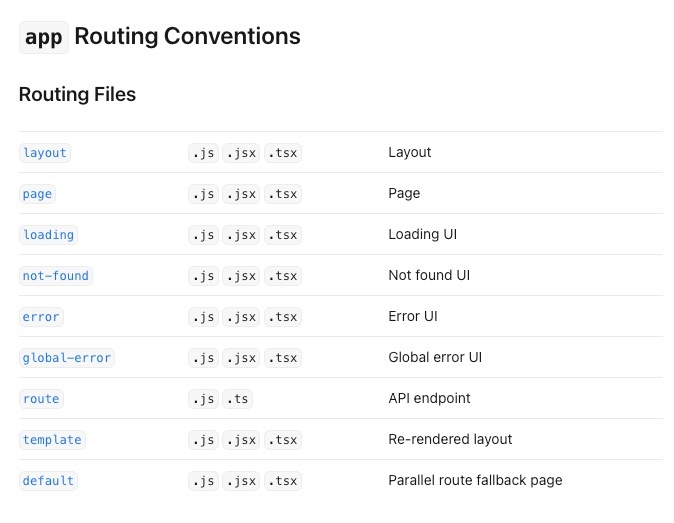The width and height of the screenshot is (674, 523).
Task: Click the .tsx badge in the default row
Action: pyautogui.click(x=282, y=481)
